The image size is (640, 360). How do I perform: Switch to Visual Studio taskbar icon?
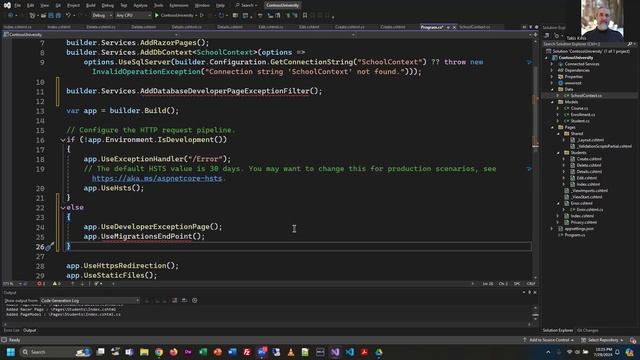(335, 352)
